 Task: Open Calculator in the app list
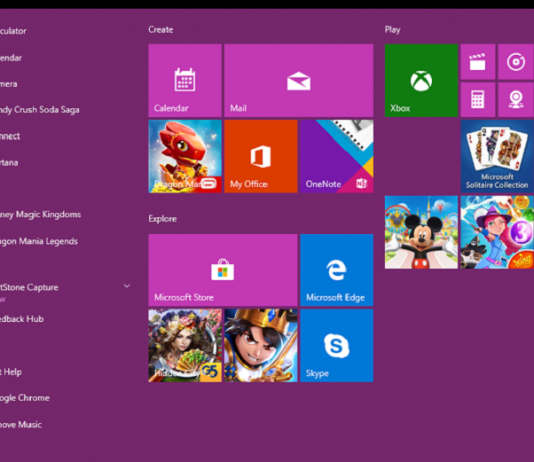[13, 31]
